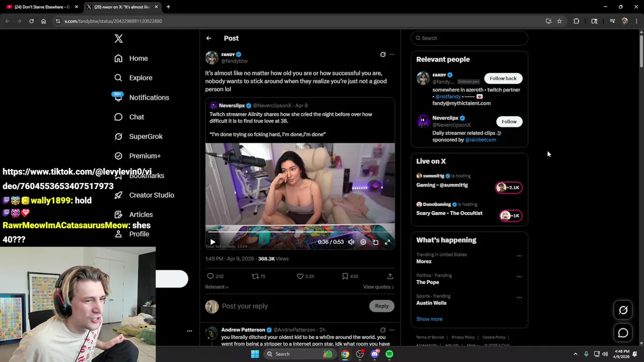This screenshot has width=644, height=362.
Task: Open the floating Grok button
Action: 623,310
